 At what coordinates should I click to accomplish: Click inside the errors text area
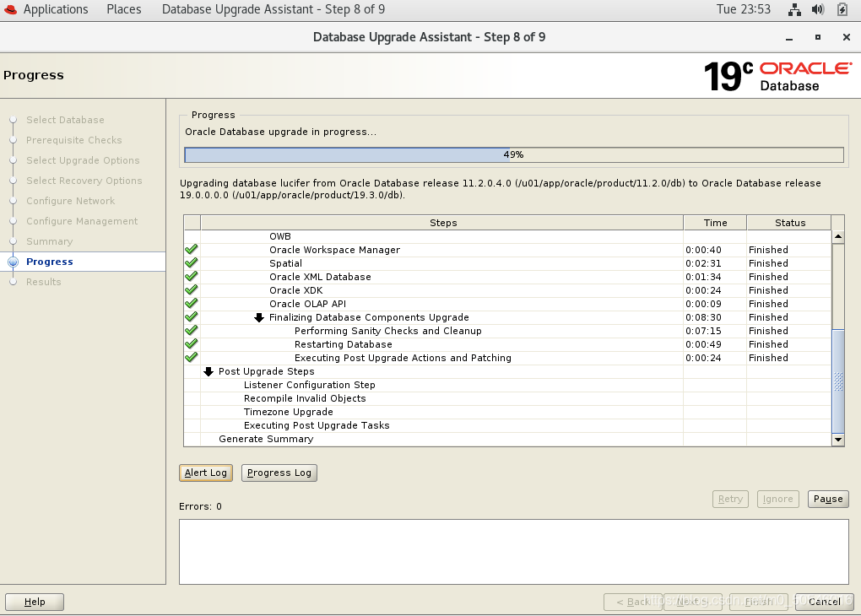pos(514,552)
